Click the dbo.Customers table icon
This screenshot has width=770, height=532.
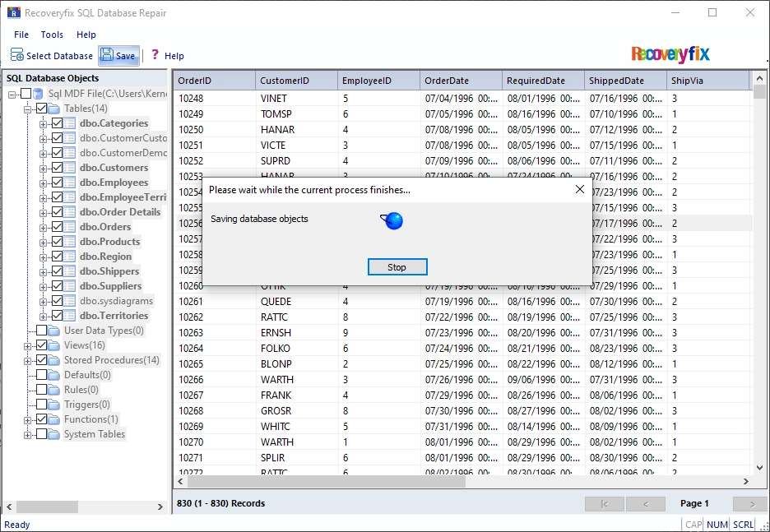70,168
